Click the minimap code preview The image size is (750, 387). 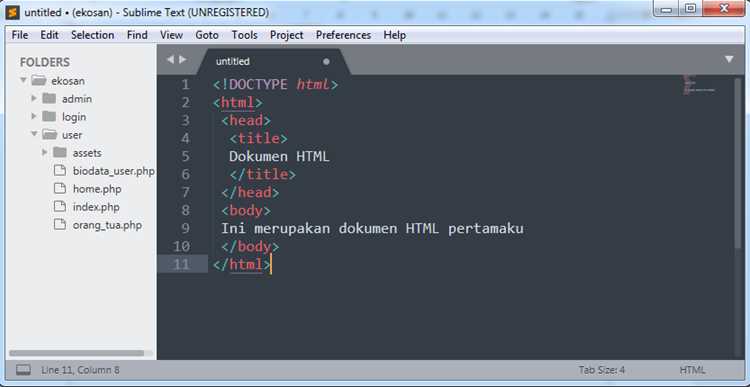coord(698,86)
